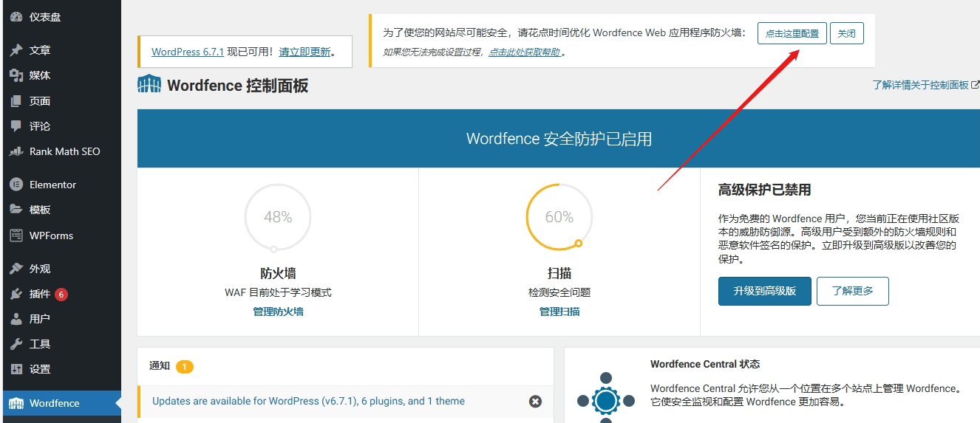This screenshot has height=423, width=980.
Task: Click the 点击这里配置 button
Action: (x=792, y=33)
